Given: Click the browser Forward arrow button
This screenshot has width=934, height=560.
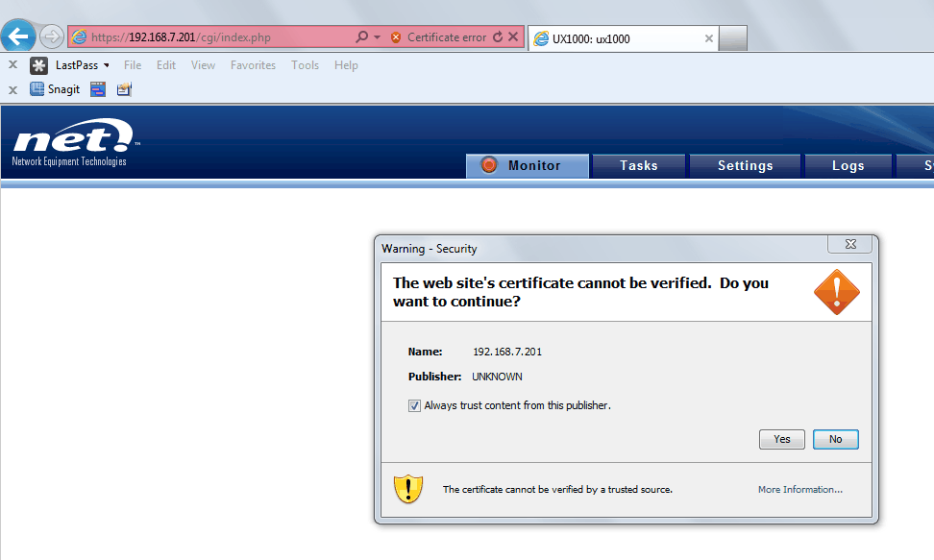Looking at the screenshot, I should click(x=52, y=37).
